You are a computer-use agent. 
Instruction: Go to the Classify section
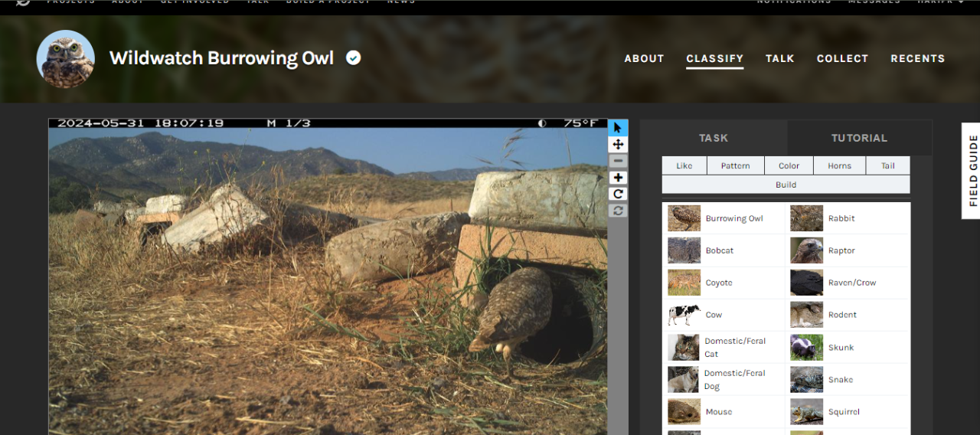tap(714, 58)
